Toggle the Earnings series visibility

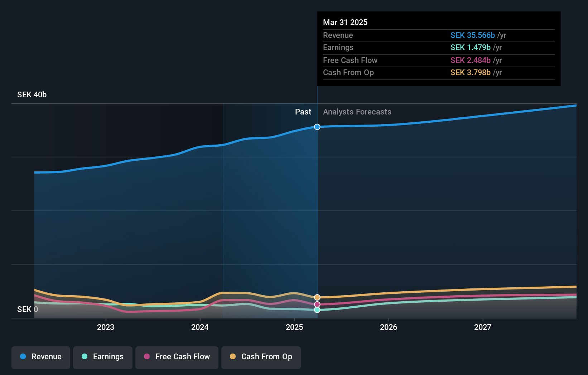click(x=103, y=357)
